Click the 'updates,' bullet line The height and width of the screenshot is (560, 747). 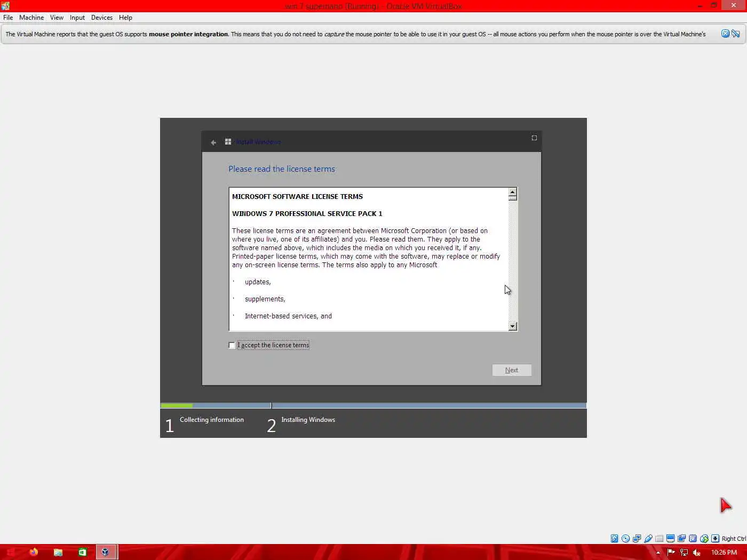tap(258, 282)
